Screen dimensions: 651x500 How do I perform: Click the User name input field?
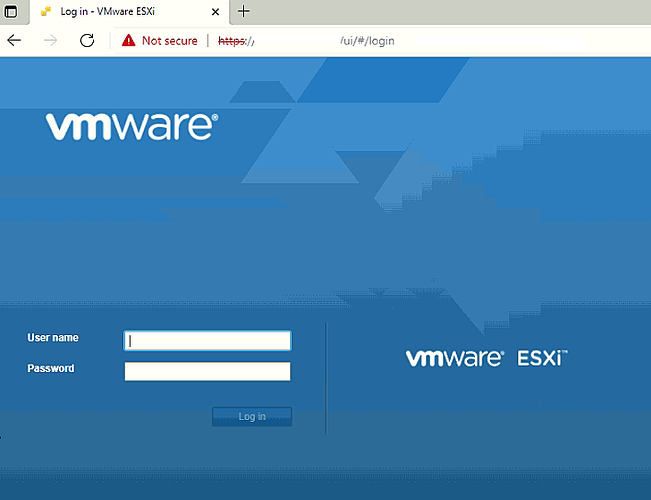tap(208, 341)
